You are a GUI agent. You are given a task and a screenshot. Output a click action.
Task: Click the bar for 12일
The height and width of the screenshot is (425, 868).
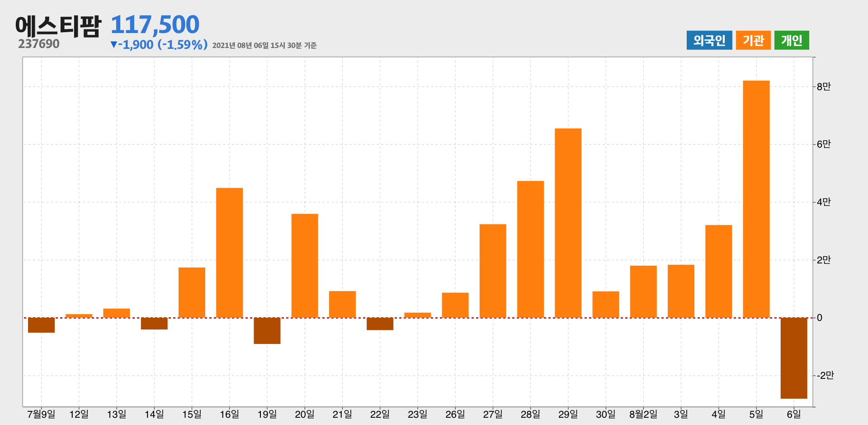click(79, 316)
